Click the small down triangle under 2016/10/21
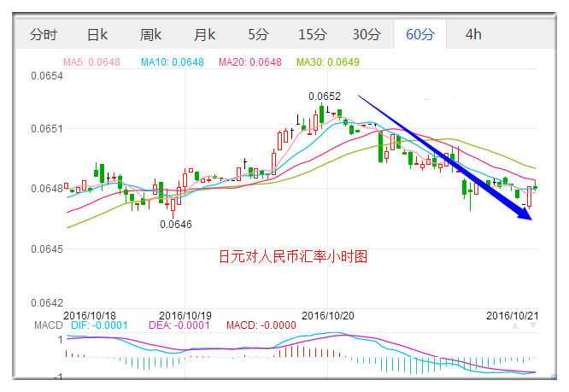Image resolution: width=569 pixels, height=392 pixels. [533, 325]
